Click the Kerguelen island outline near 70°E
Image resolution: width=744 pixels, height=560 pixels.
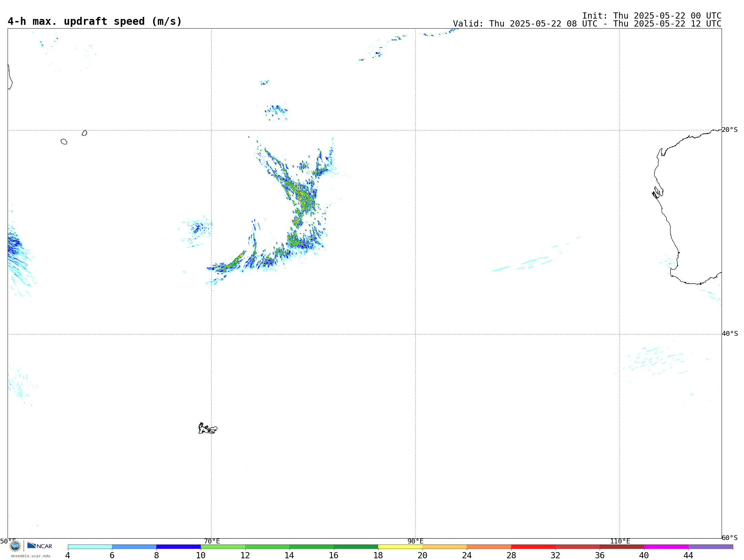[208, 428]
